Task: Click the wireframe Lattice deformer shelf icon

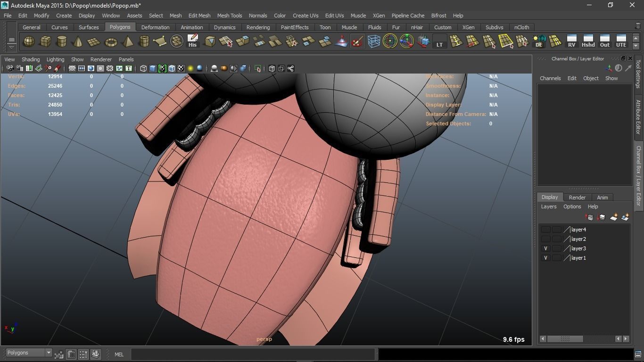Action: [x=374, y=41]
